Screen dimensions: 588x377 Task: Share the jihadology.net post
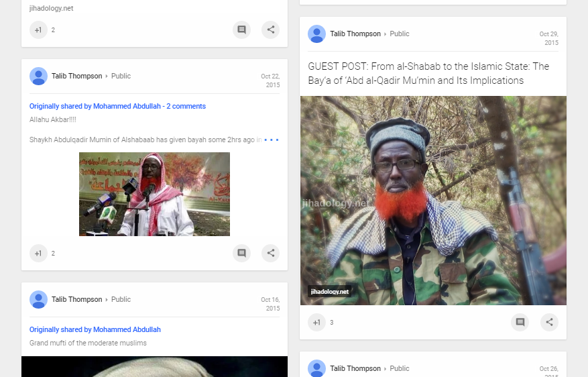pos(270,30)
